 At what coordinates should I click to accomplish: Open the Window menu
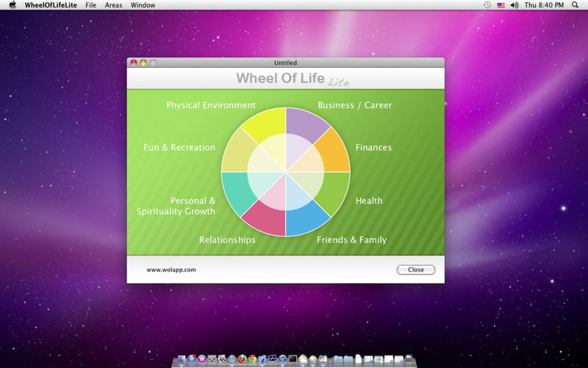(x=143, y=5)
